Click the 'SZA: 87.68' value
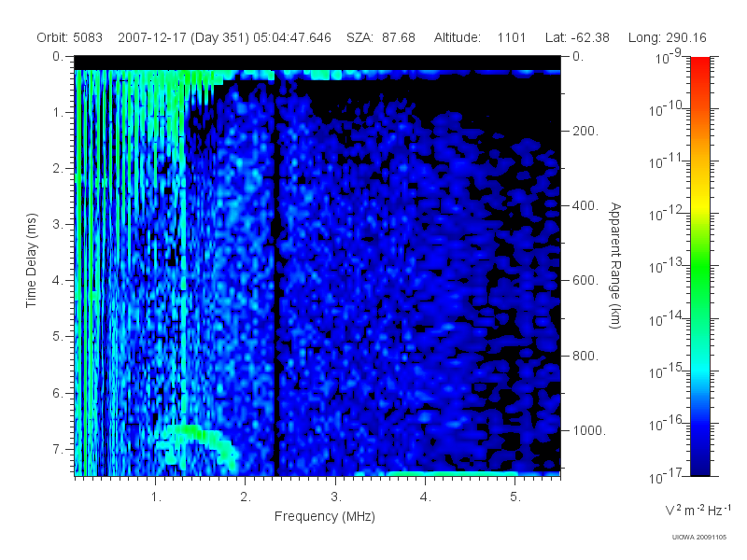The height and width of the screenshot is (560, 747). pyautogui.click(x=381, y=37)
